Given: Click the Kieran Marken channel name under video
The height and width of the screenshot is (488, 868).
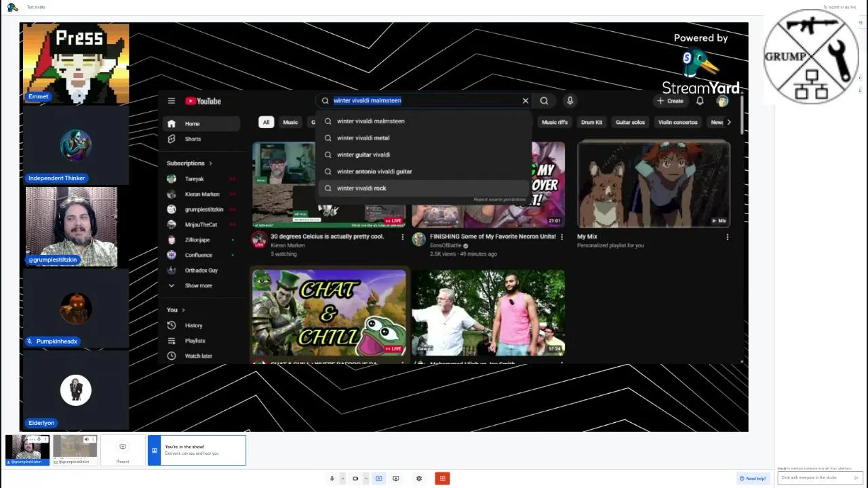Looking at the screenshot, I should tap(288, 245).
